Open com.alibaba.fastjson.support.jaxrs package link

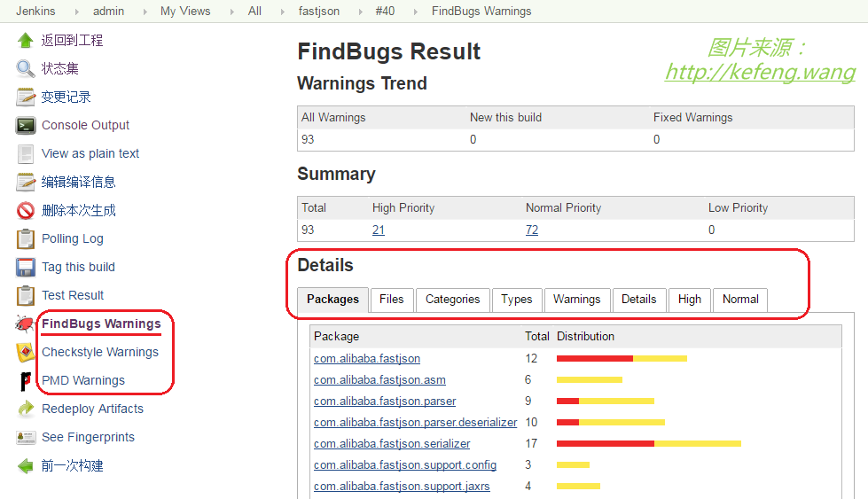click(x=402, y=487)
